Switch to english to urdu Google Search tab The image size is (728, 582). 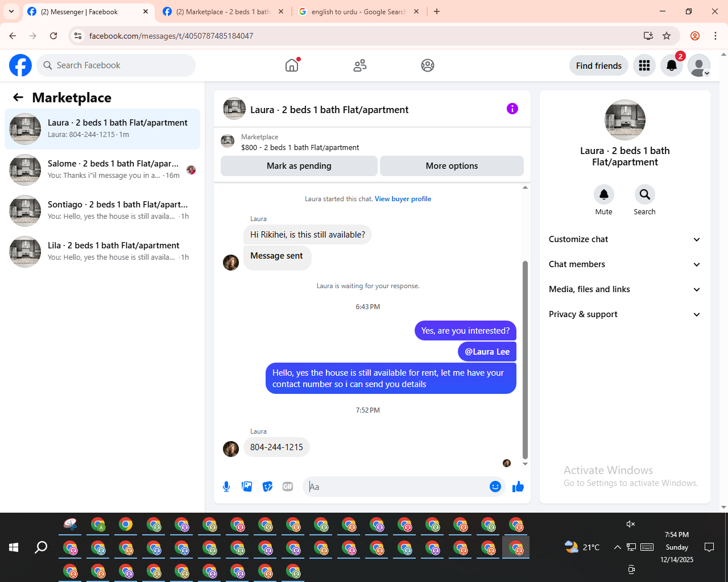[358, 11]
